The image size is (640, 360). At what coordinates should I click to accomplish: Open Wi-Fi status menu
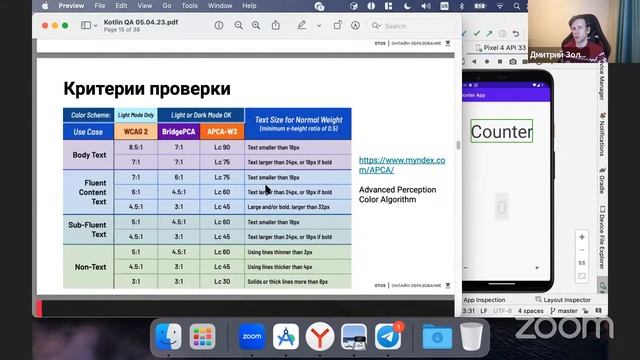click(x=500, y=6)
